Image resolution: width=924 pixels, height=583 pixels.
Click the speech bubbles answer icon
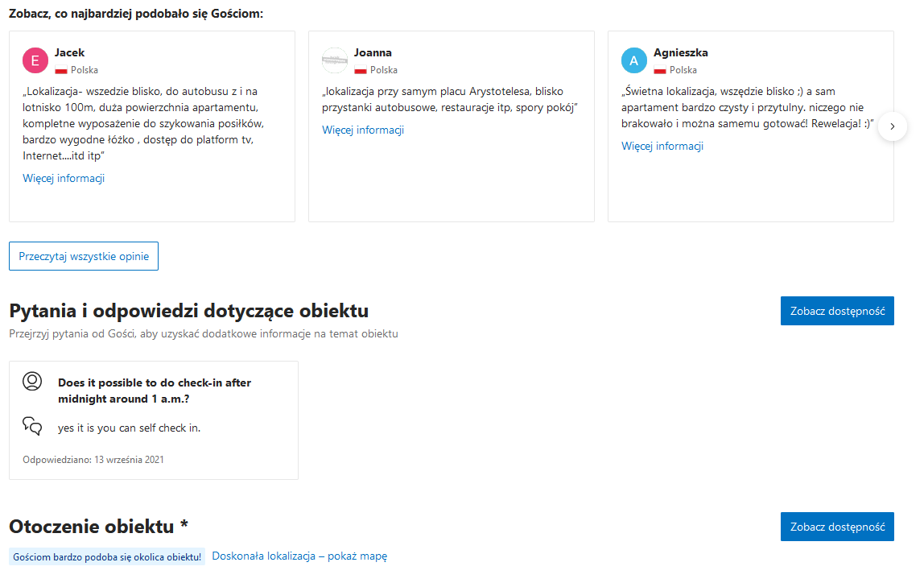[x=32, y=426]
